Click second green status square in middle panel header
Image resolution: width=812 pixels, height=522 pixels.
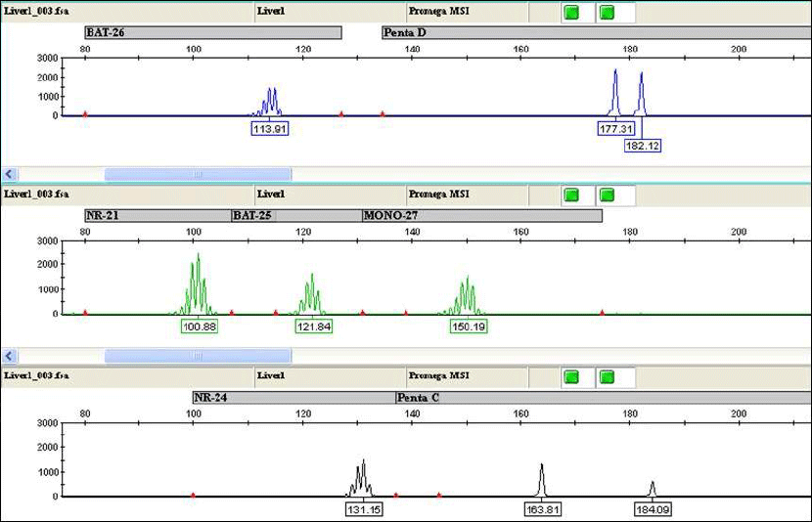tap(607, 195)
